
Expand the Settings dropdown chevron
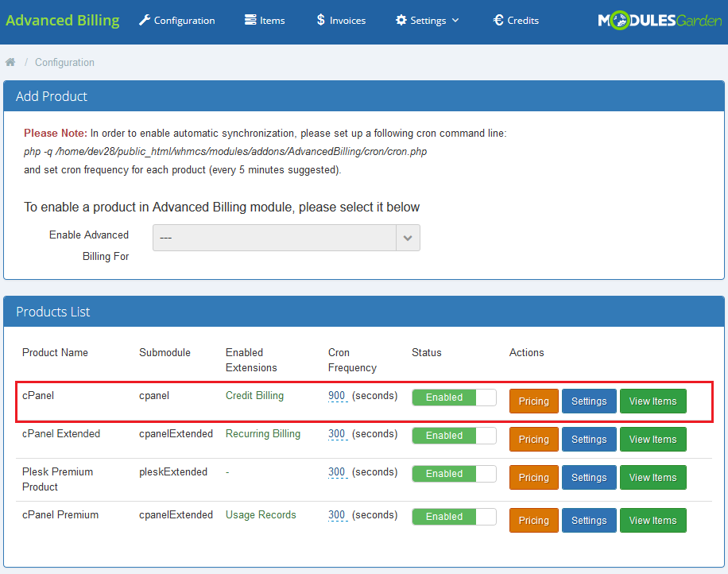(x=455, y=21)
